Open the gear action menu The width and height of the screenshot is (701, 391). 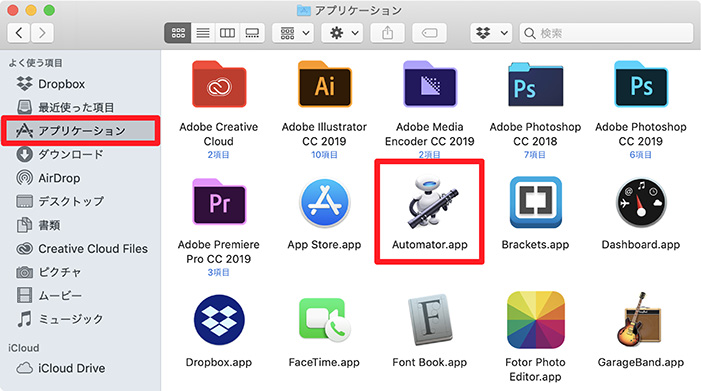pyautogui.click(x=342, y=33)
